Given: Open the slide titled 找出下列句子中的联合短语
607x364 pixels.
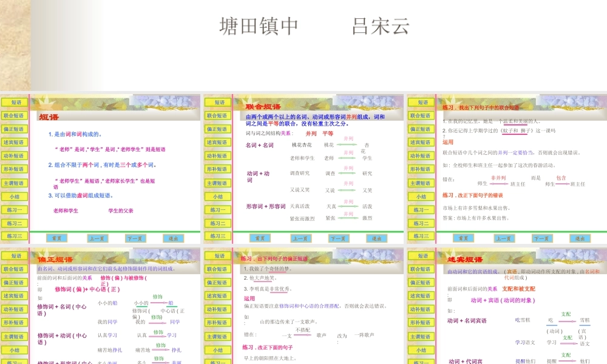Looking at the screenshot, I should coord(507,169).
